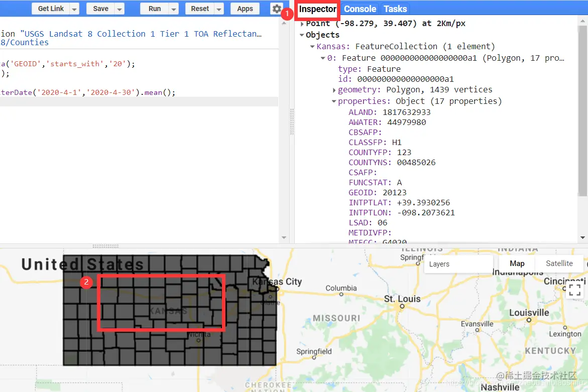Select Satellite view type
The height and width of the screenshot is (392, 588).
559,264
